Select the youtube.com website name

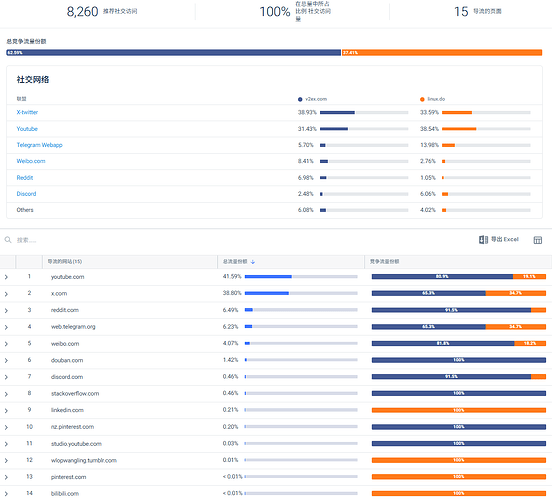(x=68, y=277)
